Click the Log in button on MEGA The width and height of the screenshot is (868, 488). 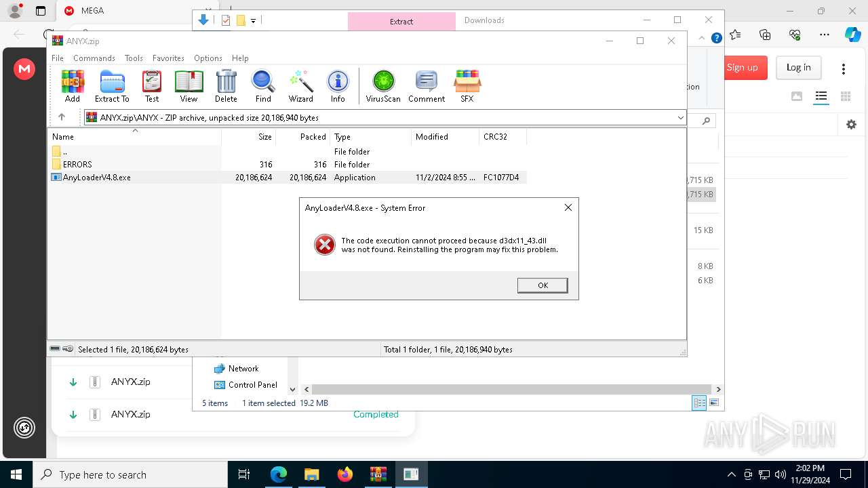tap(798, 68)
